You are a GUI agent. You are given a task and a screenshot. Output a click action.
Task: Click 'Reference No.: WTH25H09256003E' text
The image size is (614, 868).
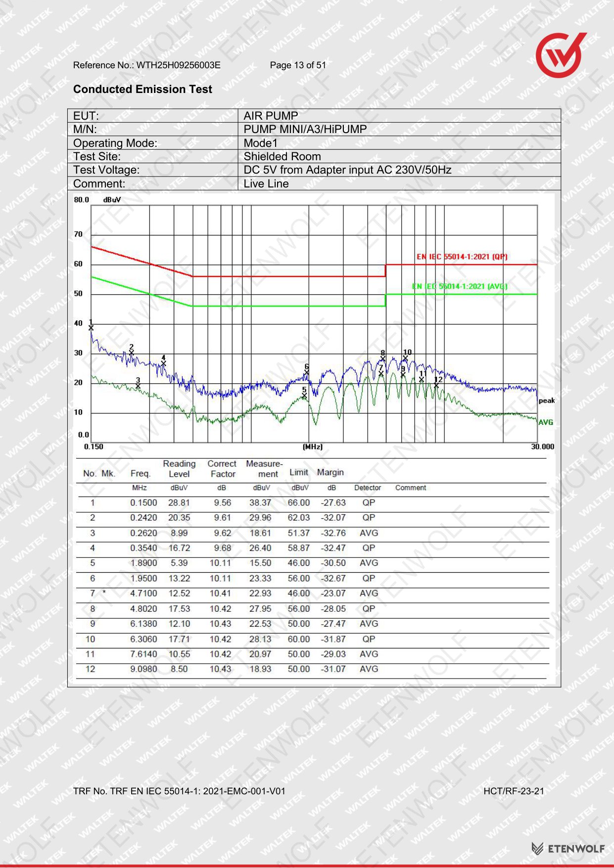[147, 65]
